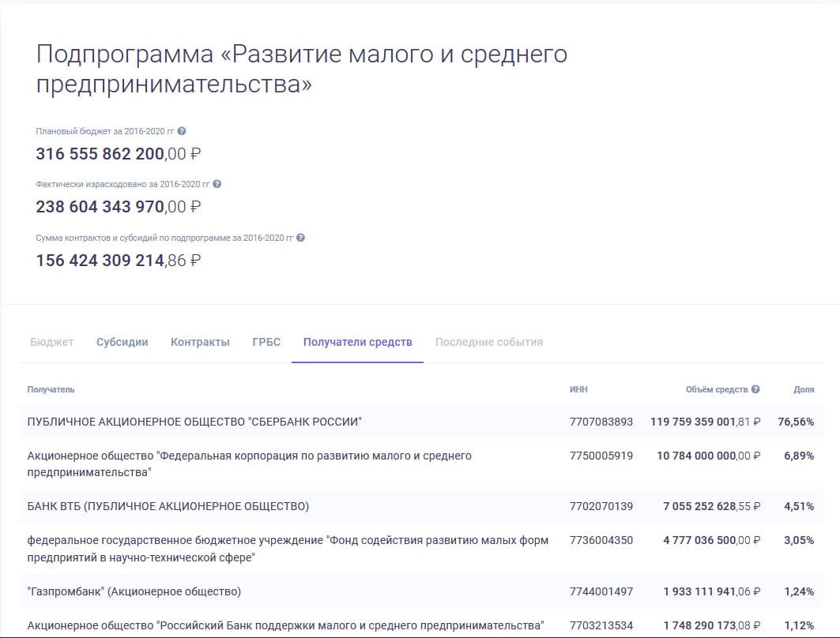Viewport: 840px width, 638px height.
Task: Click amount 1 748 290 173,08 ₽
Action: (712, 625)
